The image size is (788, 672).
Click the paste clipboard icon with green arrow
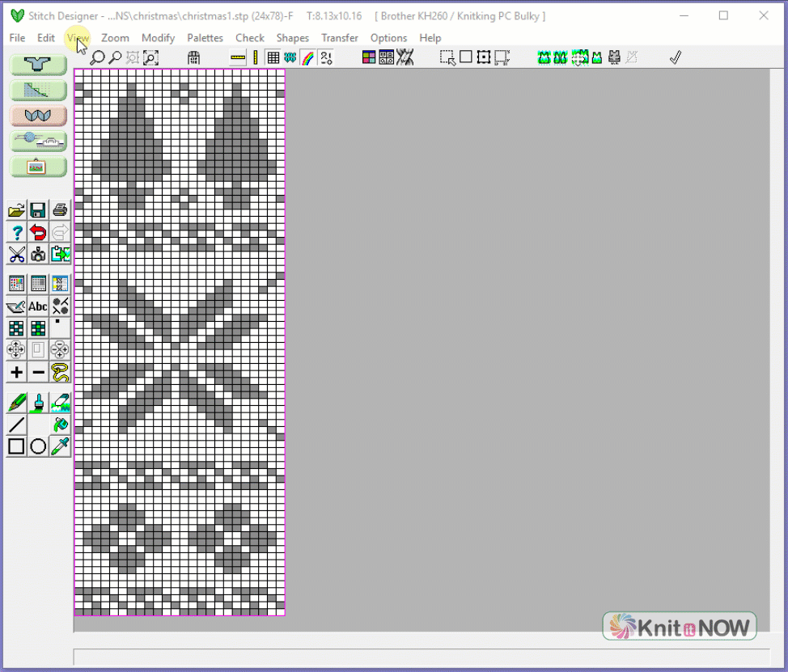[x=60, y=255]
